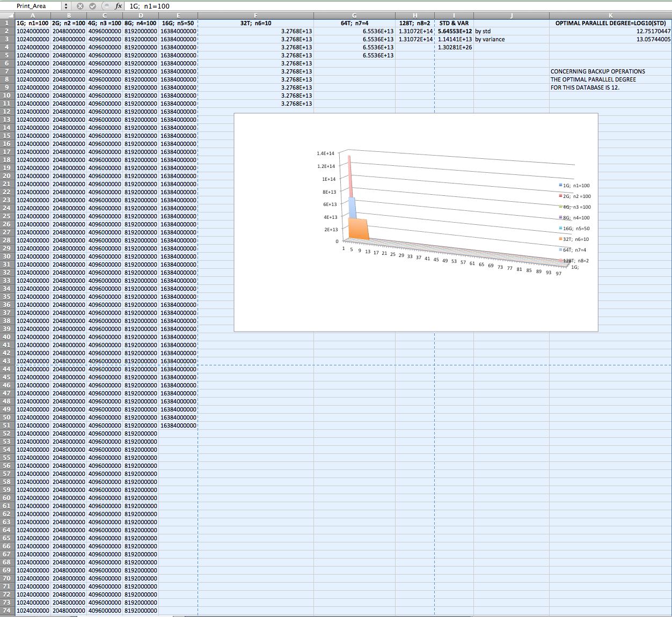
Task: Click header cell 32T; n6=10
Action: (x=255, y=23)
